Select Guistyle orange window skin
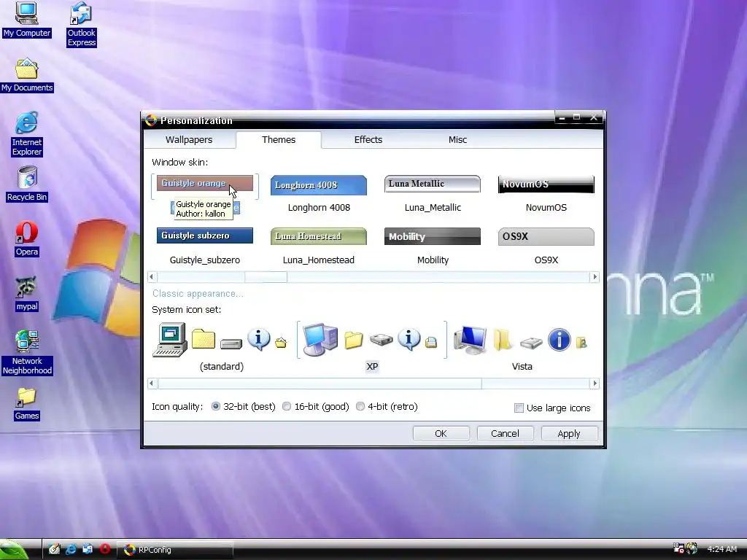Viewport: 747px width, 560px height. (205, 183)
